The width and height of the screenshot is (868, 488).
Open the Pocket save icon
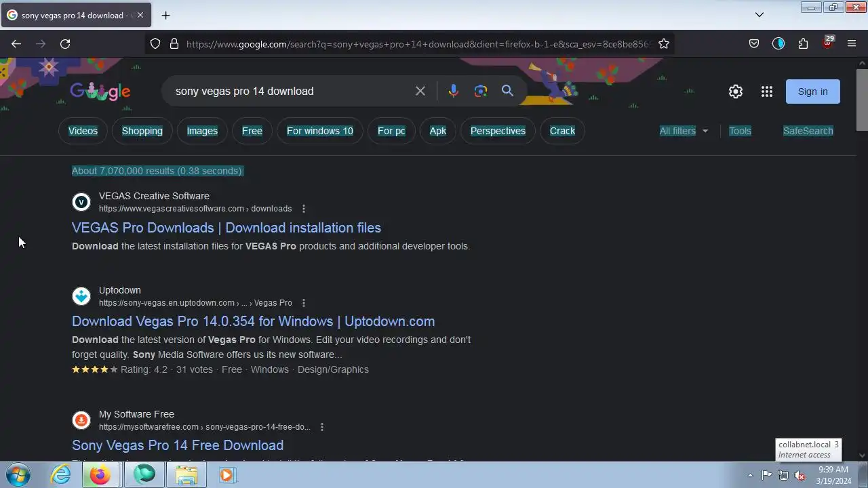pos(754,44)
